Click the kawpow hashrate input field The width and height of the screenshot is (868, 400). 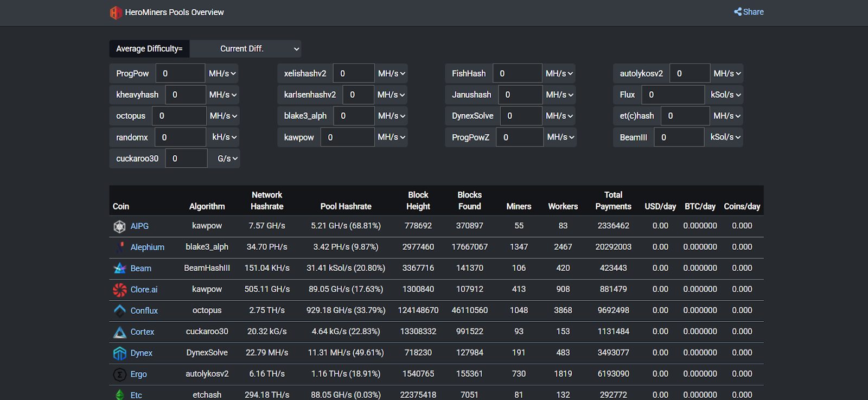tap(347, 137)
